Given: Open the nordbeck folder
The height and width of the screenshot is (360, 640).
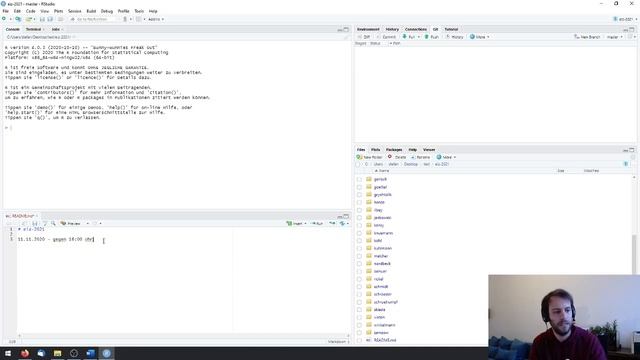Looking at the screenshot, I should [x=382, y=264].
